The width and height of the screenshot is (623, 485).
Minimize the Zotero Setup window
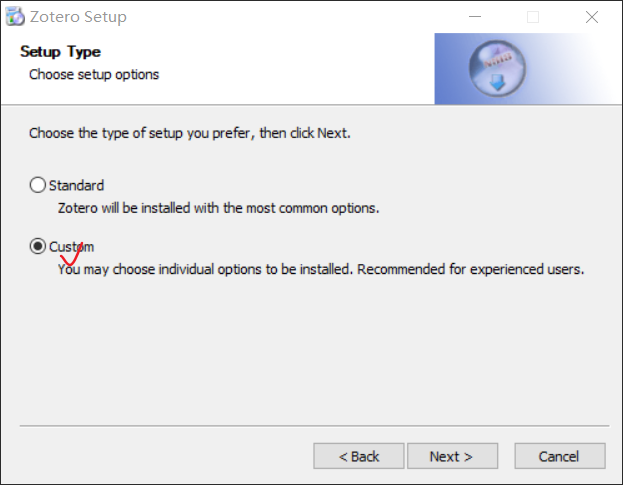475,17
